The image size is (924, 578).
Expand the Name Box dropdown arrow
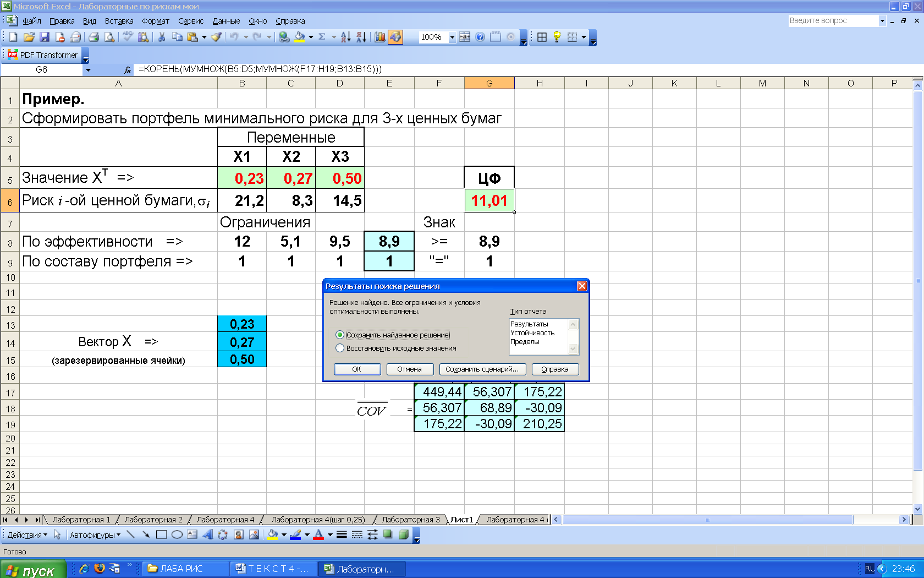coord(87,70)
